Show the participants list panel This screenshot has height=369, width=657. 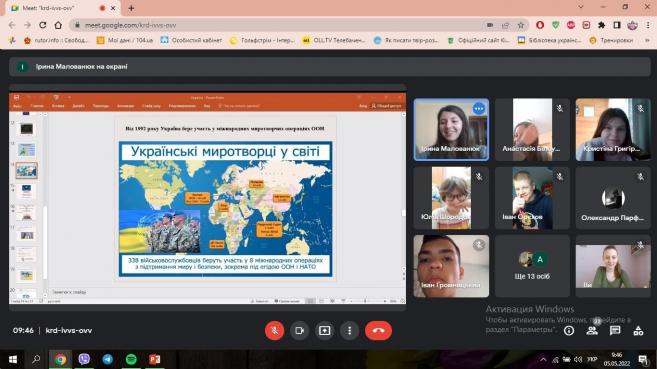(x=592, y=330)
